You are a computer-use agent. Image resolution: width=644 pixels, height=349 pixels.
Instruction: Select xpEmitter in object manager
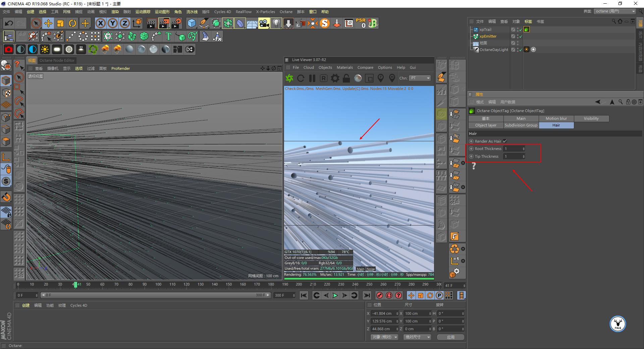click(x=488, y=36)
